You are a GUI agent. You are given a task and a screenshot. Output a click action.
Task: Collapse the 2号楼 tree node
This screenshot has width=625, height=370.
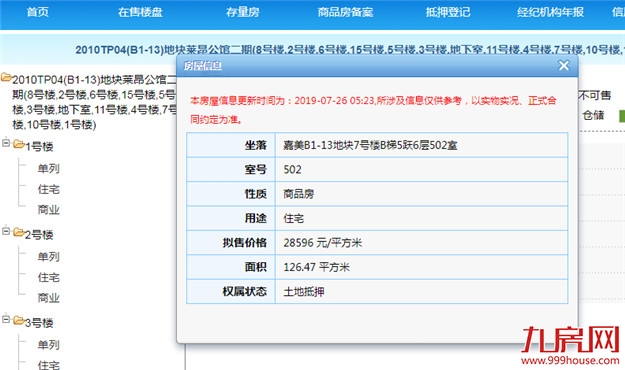[x=6, y=230]
